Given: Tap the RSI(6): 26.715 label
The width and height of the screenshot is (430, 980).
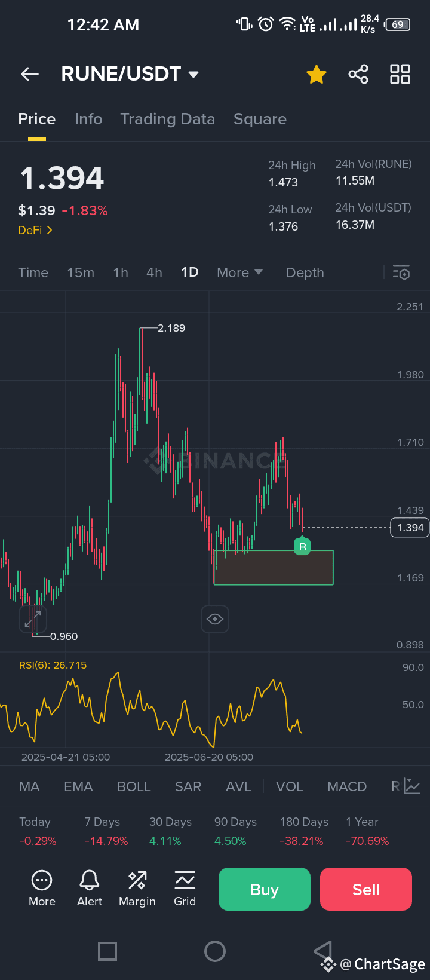Looking at the screenshot, I should click(53, 665).
